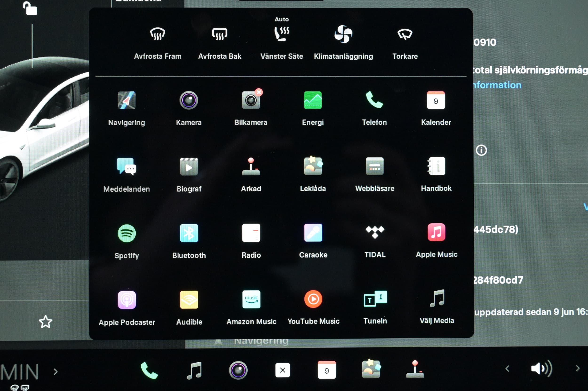Toggle Avfrosta Bak rear defrost
Screen dimensions: 588x391
tap(219, 34)
